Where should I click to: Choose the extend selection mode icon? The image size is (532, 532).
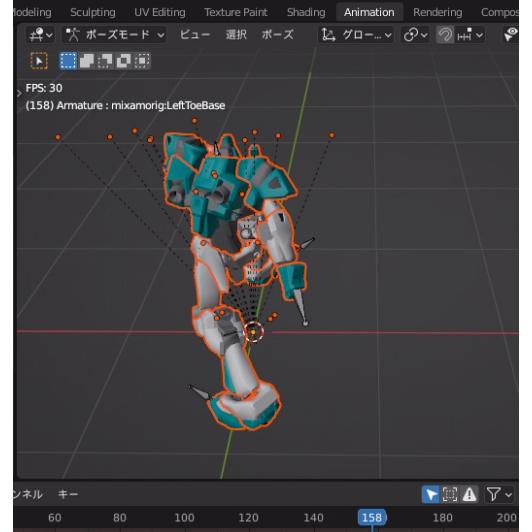[87, 61]
